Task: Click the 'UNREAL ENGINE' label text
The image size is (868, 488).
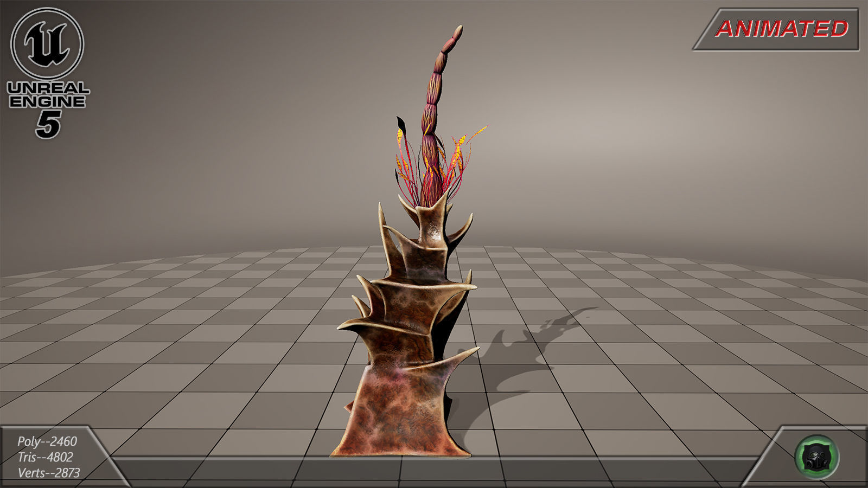Action: point(48,95)
